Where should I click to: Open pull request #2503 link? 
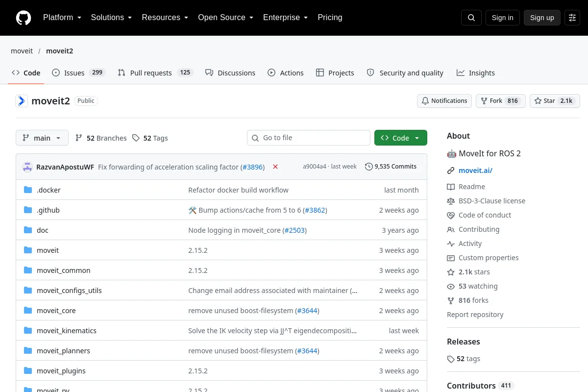click(x=294, y=230)
